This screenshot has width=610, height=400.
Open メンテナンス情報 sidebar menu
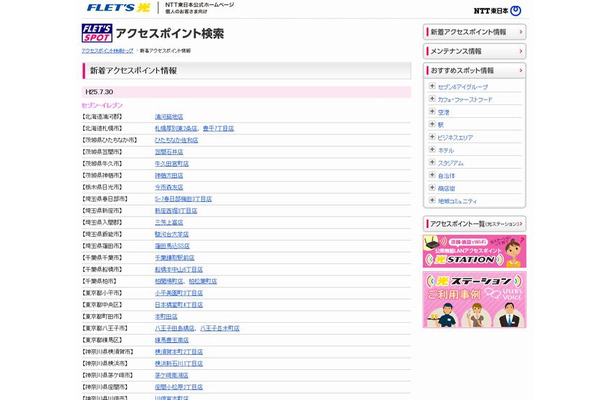click(x=474, y=51)
